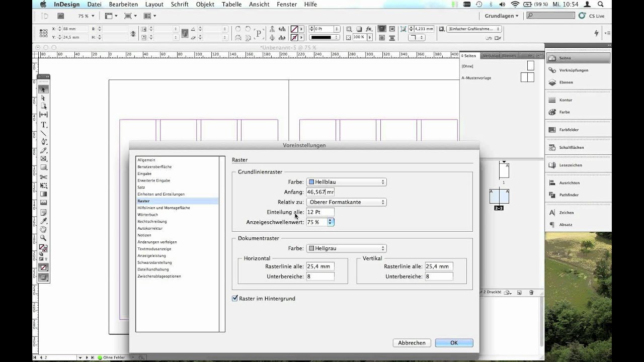Open the Einfacher Grafikrahmen object style dropdown
The height and width of the screenshot is (362, 644).
click(x=474, y=29)
